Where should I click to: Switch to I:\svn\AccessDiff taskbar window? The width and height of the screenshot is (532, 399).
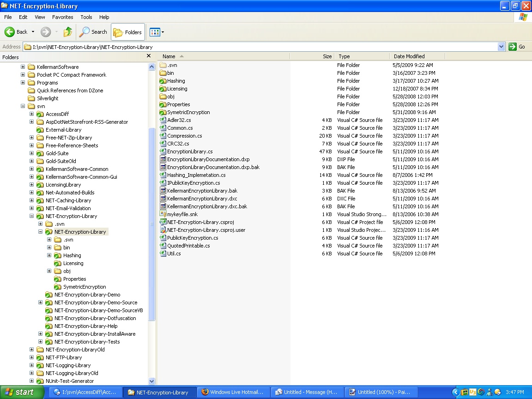pyautogui.click(x=85, y=392)
